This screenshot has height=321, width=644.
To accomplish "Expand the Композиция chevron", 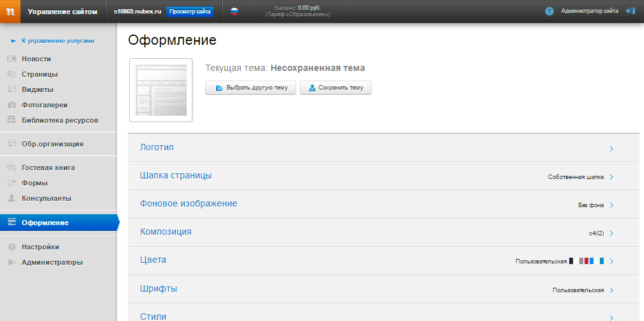I will tap(611, 233).
